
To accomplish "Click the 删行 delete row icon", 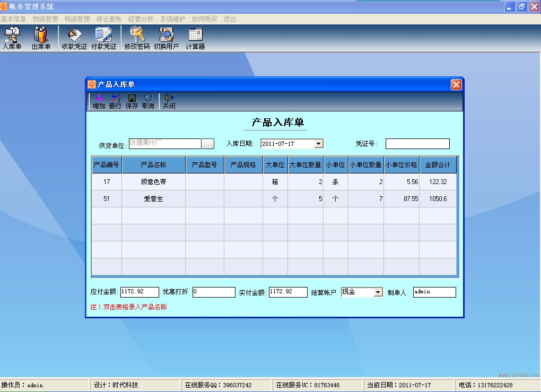I will tap(115, 102).
